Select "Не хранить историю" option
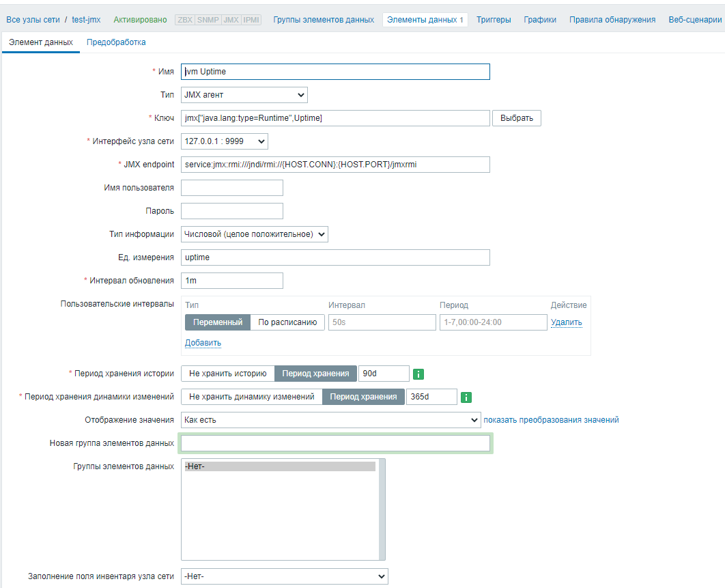 coord(227,374)
